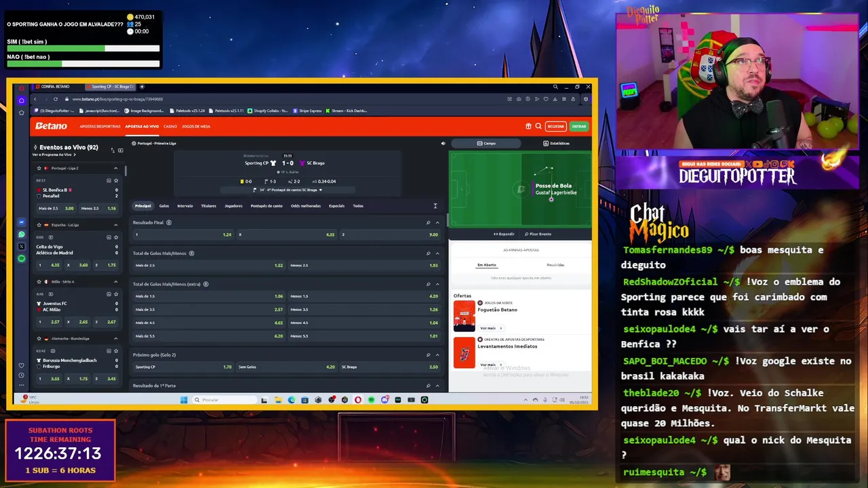Open Spotify in Opera sidebar
868x488 pixels.
point(22,259)
